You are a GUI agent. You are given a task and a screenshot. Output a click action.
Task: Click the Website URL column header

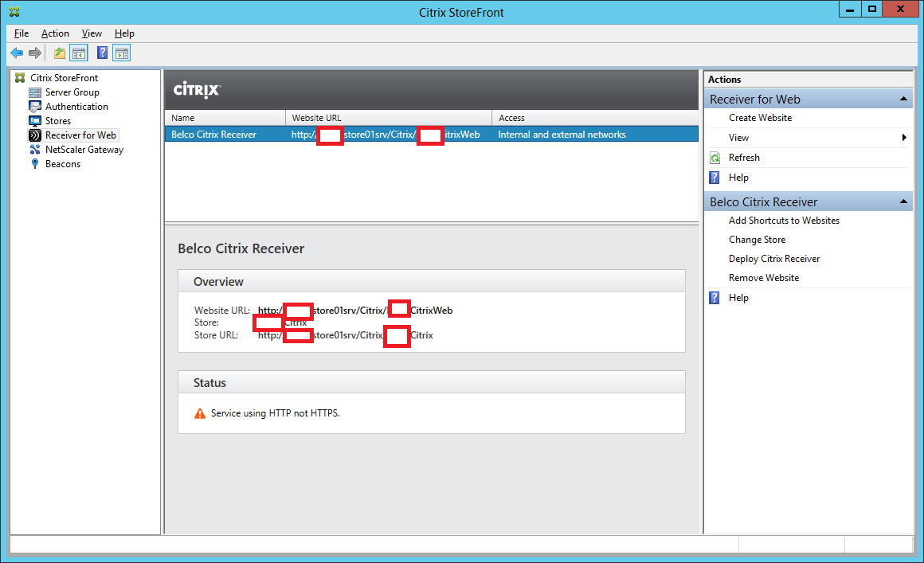coord(389,118)
